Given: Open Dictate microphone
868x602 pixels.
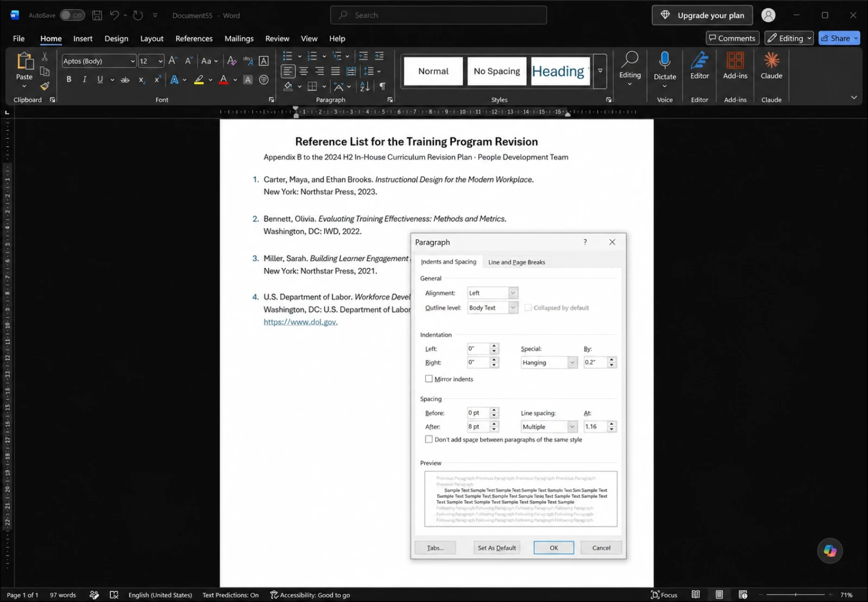Looking at the screenshot, I should (665, 66).
